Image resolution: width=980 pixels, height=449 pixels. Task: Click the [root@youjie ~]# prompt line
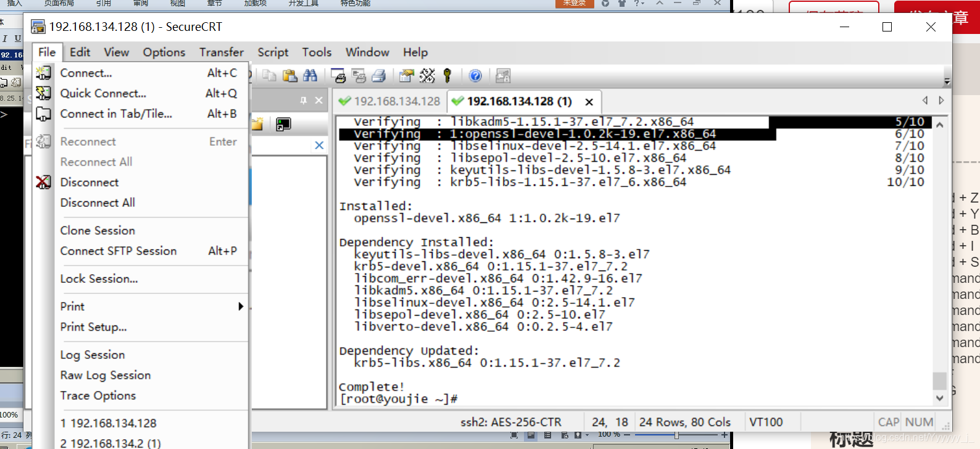[399, 399]
